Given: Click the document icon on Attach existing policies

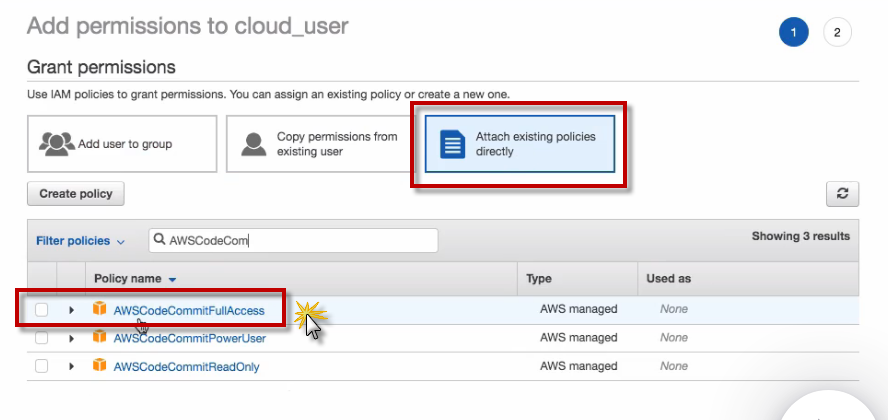Looking at the screenshot, I should click(454, 144).
